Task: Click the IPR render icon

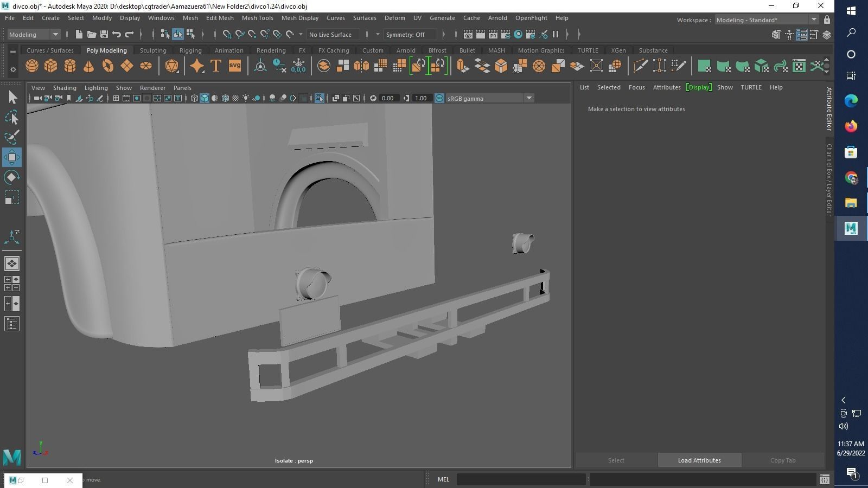Action: (493, 35)
